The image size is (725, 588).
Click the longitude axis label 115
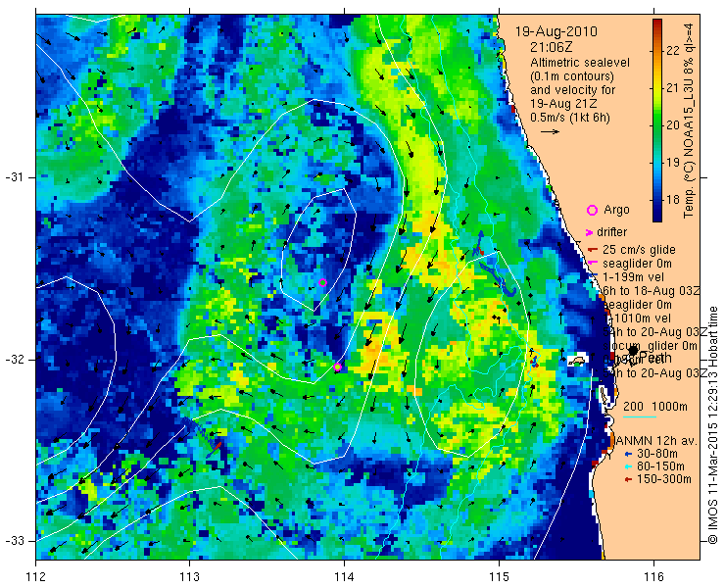[x=499, y=577]
